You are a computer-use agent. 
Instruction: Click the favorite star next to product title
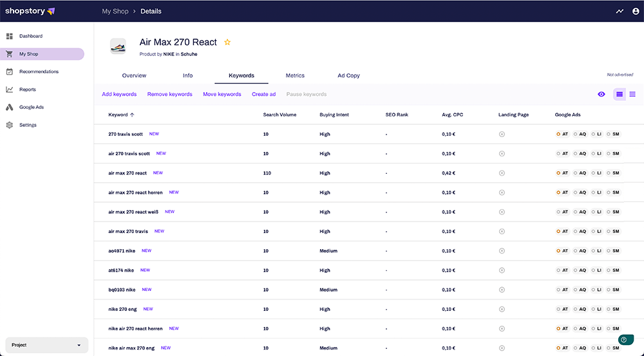(x=227, y=42)
